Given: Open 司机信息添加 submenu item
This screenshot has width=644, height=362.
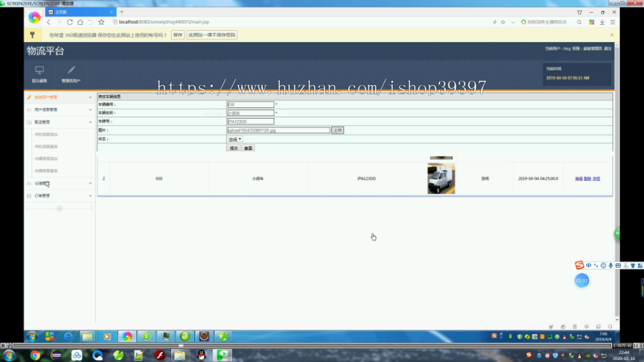Looking at the screenshot, I should tap(46, 134).
